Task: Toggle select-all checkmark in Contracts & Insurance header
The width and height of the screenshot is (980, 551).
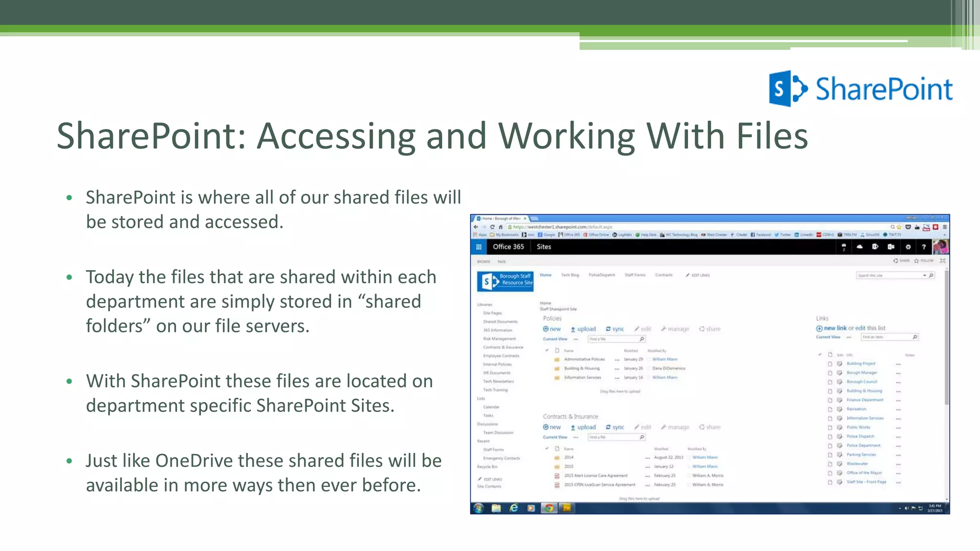Action: point(547,448)
